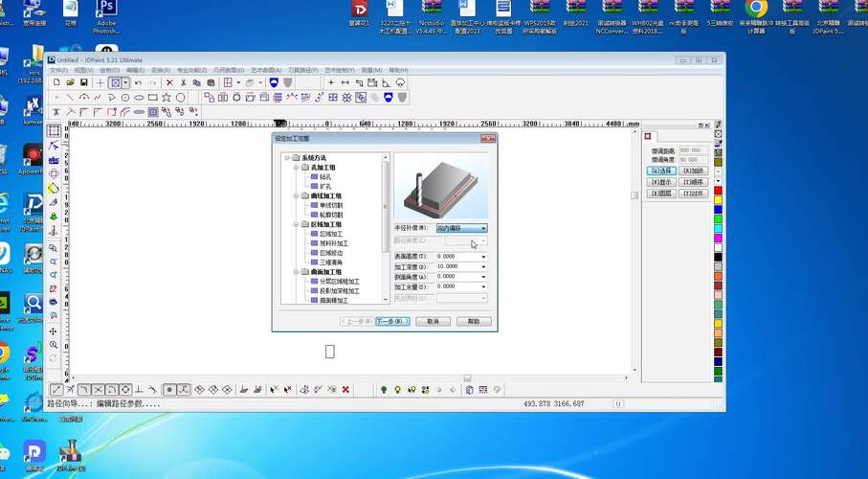The width and height of the screenshot is (868, 479).
Task: Click the red X delete icon
Action: (x=169, y=82)
